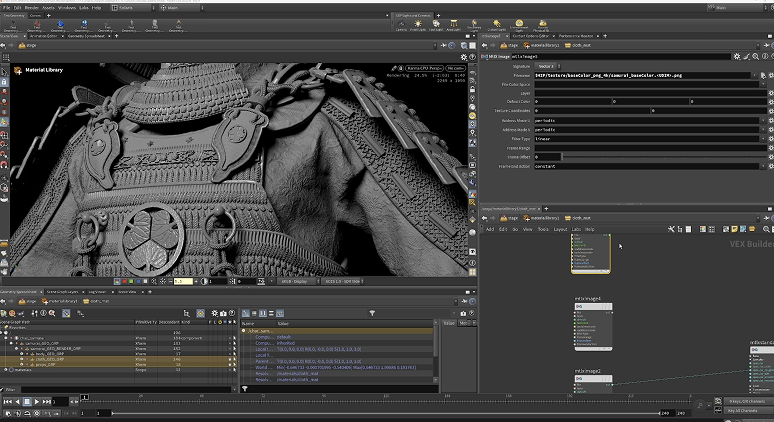Open the Karma CPU Persp dropdown
The image size is (774, 422).
[424, 69]
